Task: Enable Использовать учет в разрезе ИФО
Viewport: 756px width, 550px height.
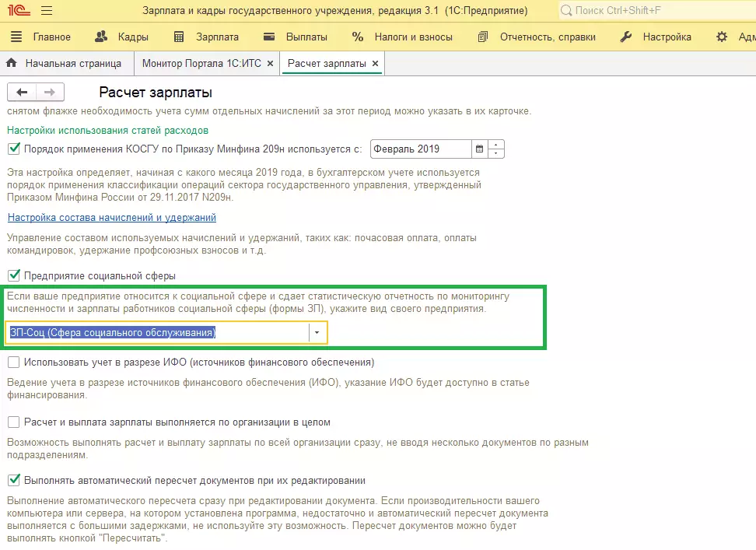Action: click(x=13, y=363)
